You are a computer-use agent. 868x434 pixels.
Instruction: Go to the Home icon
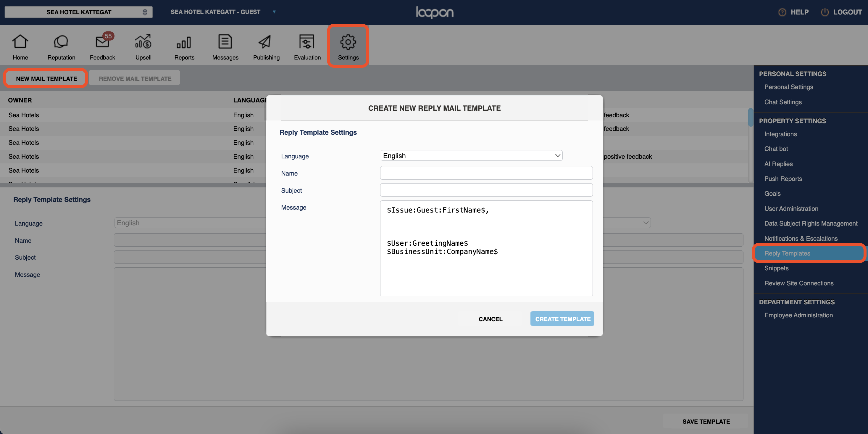coord(20,42)
